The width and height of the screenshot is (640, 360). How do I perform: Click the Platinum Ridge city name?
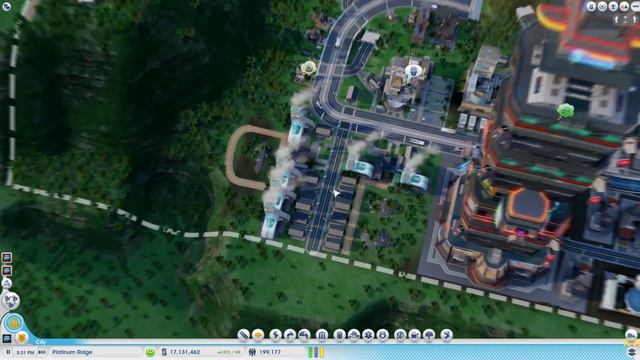pyautogui.click(x=72, y=352)
